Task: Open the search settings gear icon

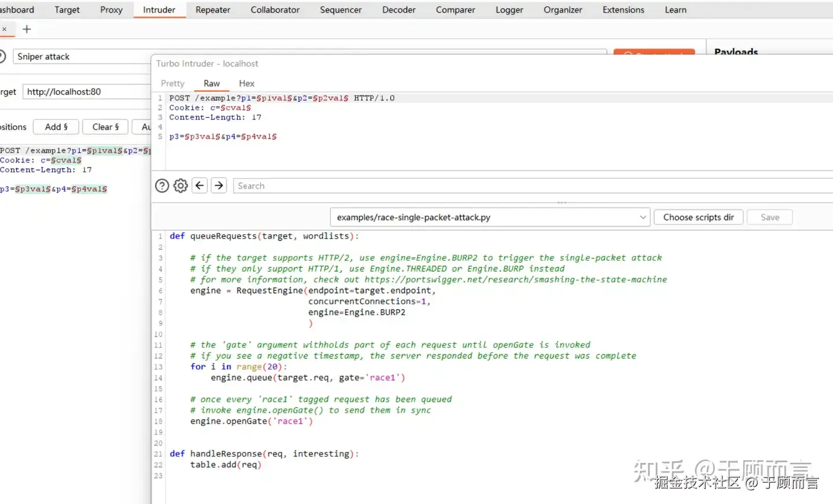Action: (180, 186)
